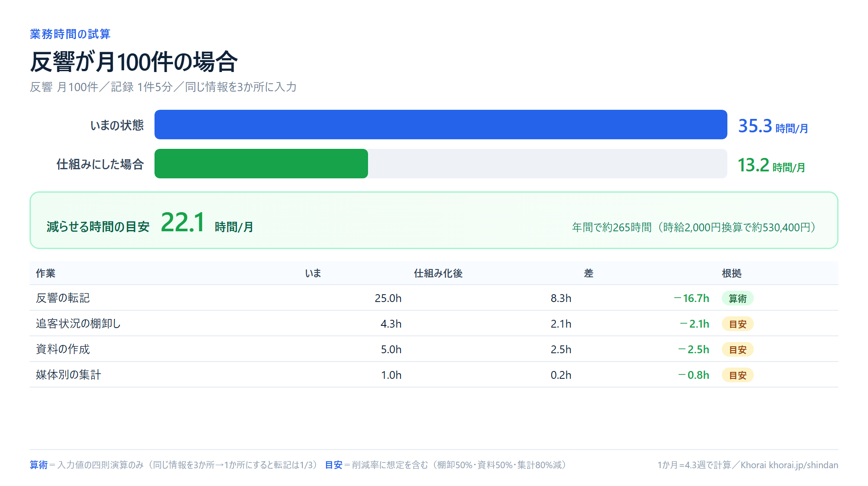Click the 減らせる時間の目安 label
868x486 pixels.
click(98, 227)
